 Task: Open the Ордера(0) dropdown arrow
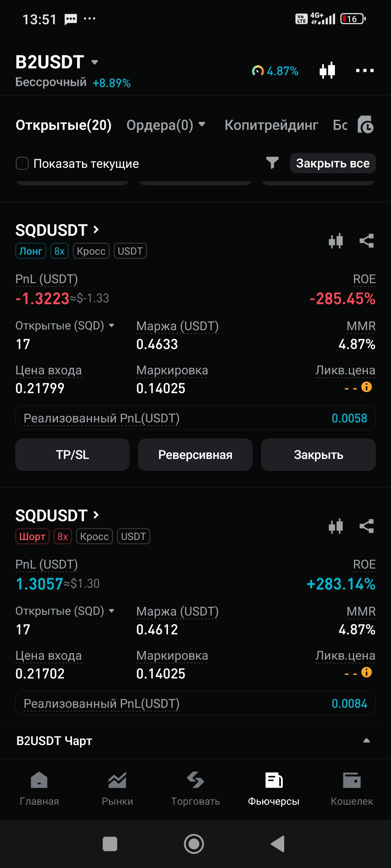202,125
